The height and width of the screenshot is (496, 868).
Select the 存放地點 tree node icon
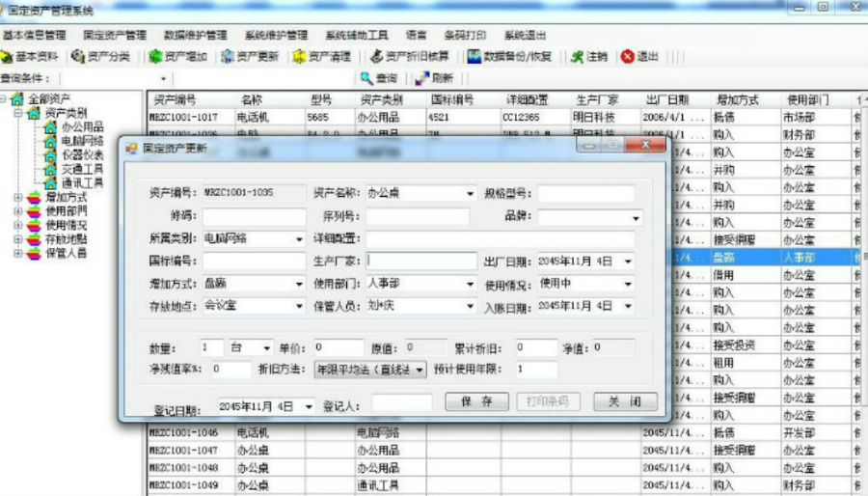(34, 239)
